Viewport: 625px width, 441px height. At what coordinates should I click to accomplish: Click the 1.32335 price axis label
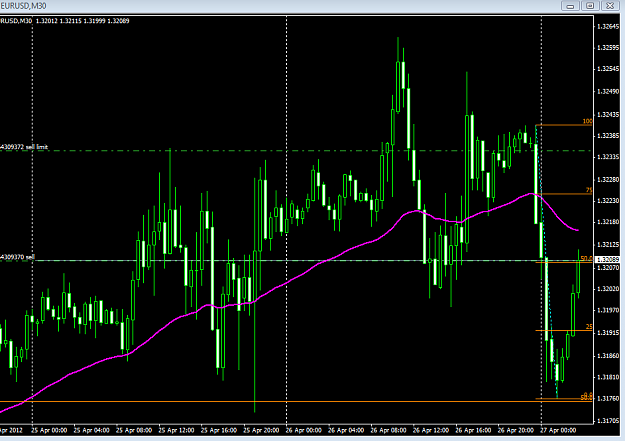coord(608,157)
